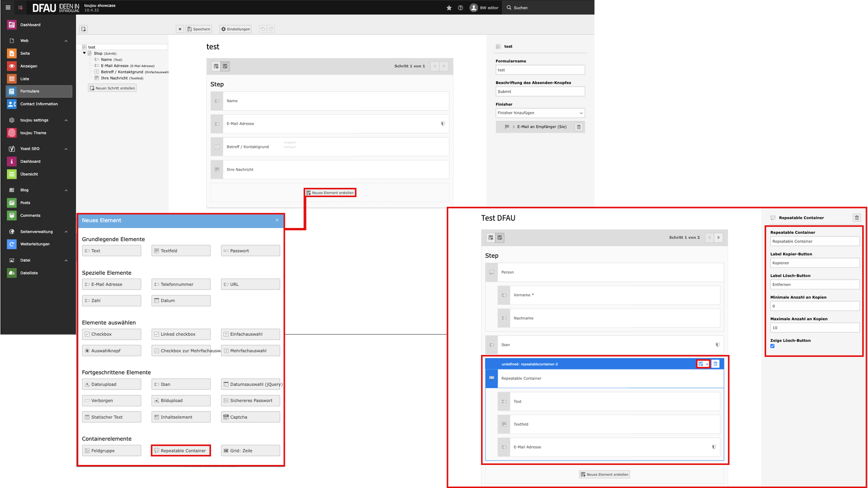Choose Repeatable Container element button

pyautogui.click(x=180, y=450)
